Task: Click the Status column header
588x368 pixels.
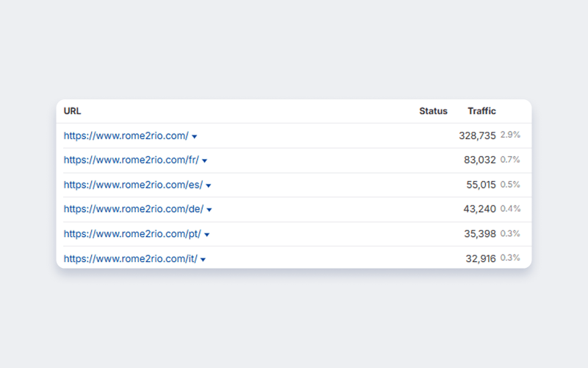Action: pyautogui.click(x=433, y=111)
